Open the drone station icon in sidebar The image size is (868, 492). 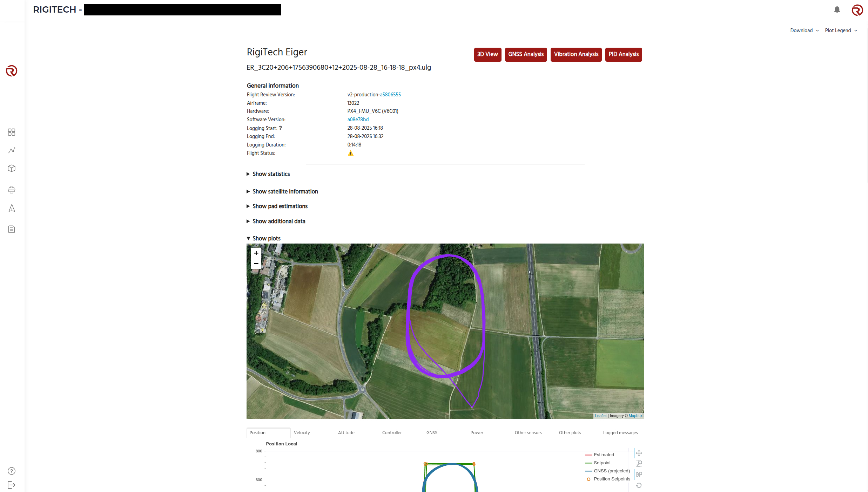12,190
